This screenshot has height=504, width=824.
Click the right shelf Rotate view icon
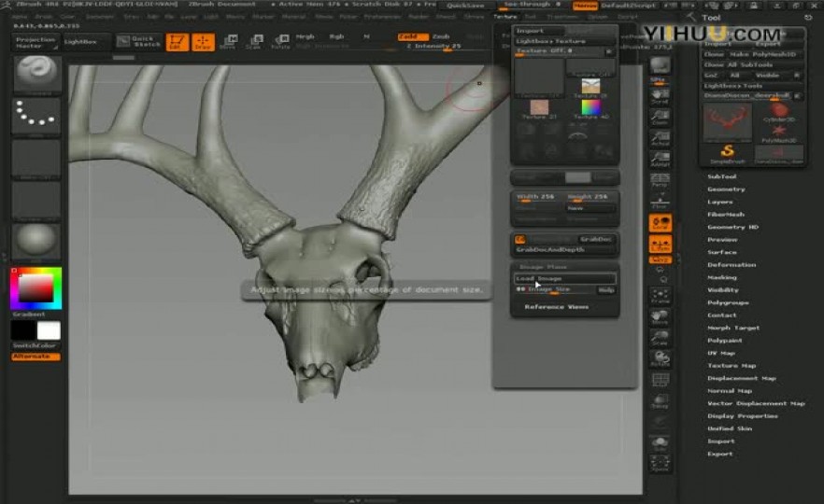tap(660, 359)
